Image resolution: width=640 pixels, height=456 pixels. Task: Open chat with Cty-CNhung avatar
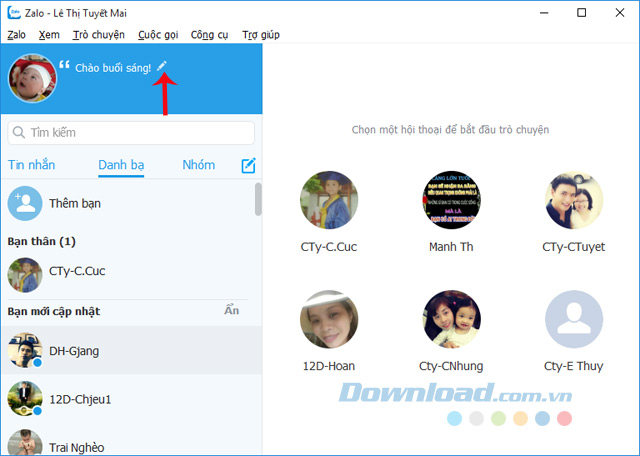(x=451, y=319)
